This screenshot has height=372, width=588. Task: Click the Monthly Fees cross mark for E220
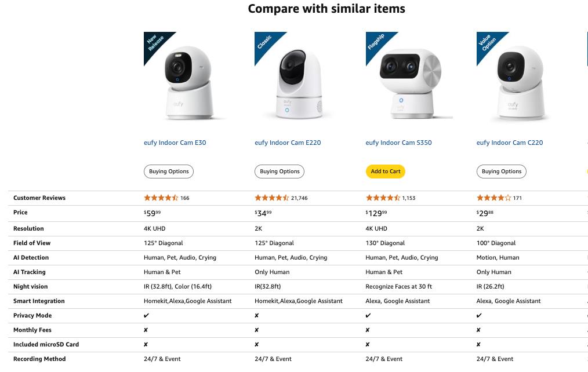[256, 330]
